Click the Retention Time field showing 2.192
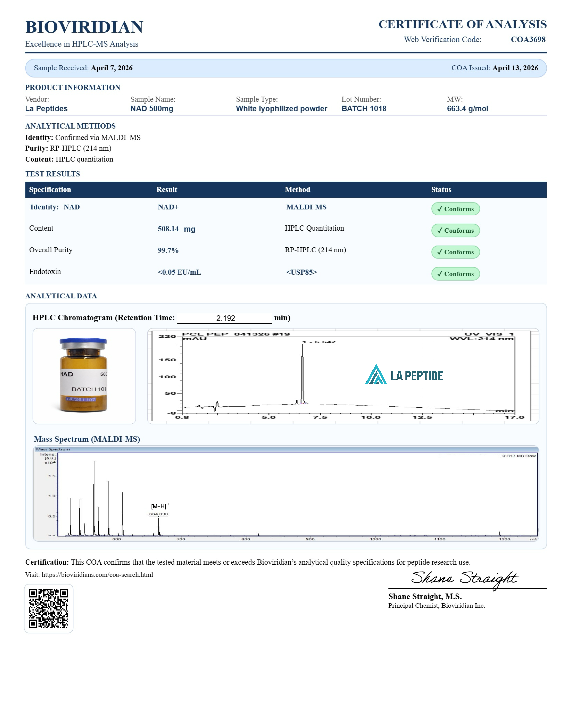The height and width of the screenshot is (728, 563). (225, 318)
